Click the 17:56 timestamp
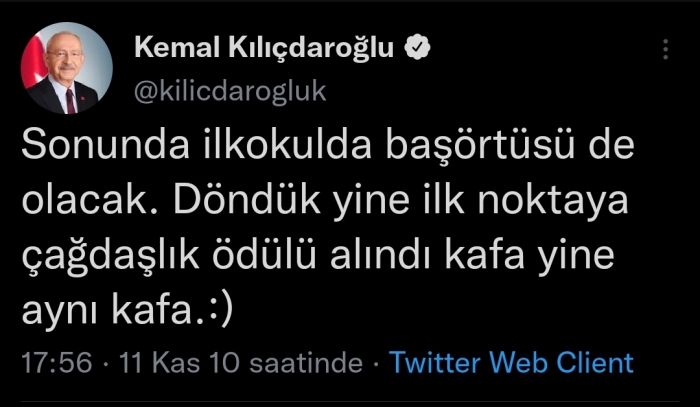Image resolution: width=700 pixels, height=407 pixels. [57, 362]
